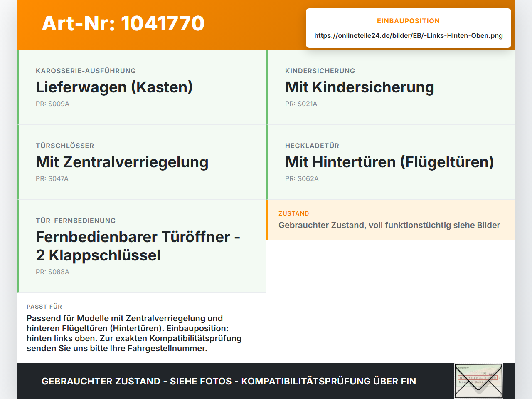Click the Mit Kindersicherung card
This screenshot has height=399, width=532.
click(391, 87)
